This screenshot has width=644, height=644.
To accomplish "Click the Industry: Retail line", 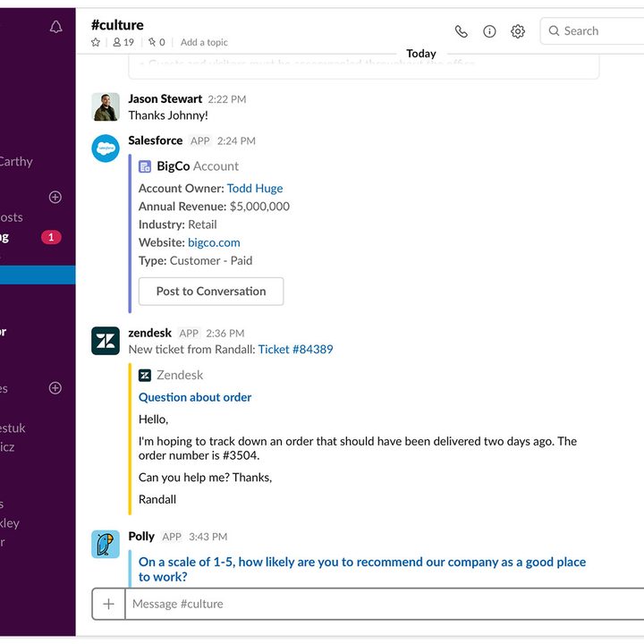I will pos(177,225).
